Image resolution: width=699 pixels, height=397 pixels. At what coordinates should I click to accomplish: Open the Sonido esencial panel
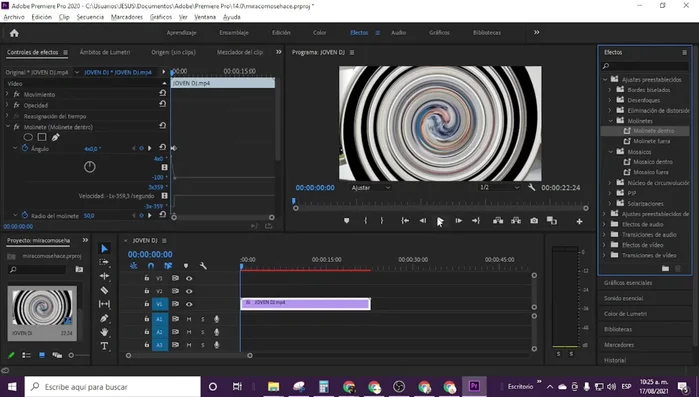(x=623, y=299)
